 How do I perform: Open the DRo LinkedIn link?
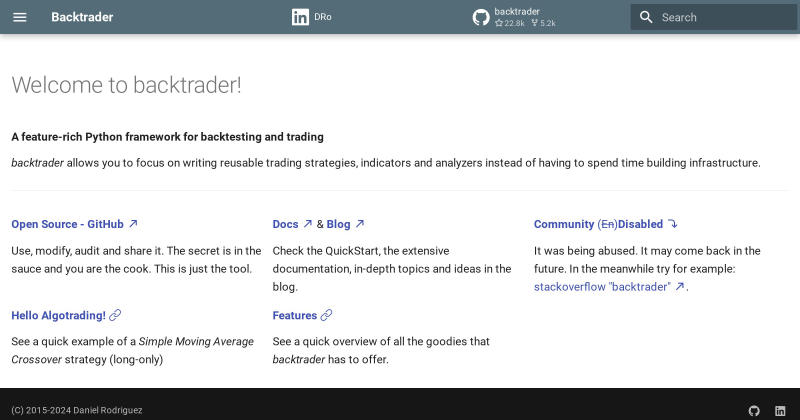tap(312, 17)
